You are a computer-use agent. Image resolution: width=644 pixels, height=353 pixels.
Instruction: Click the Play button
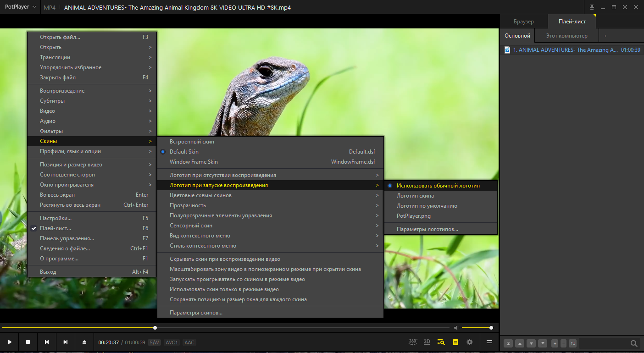click(9, 342)
